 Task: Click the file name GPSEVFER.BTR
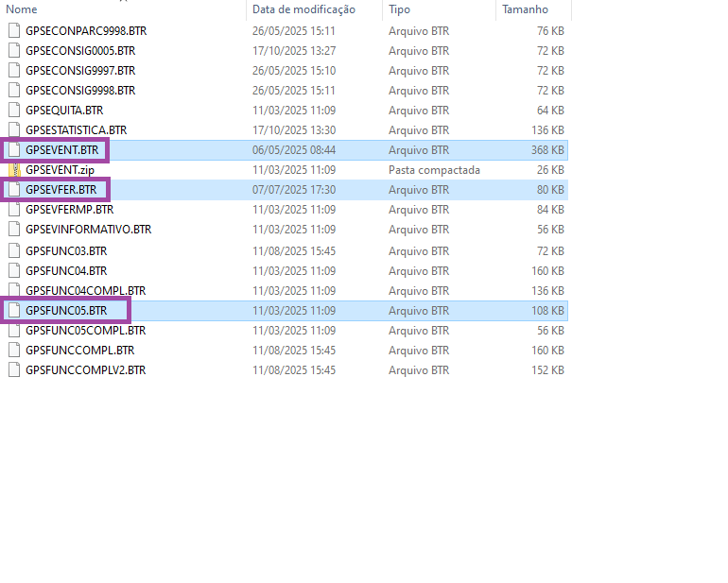(61, 190)
